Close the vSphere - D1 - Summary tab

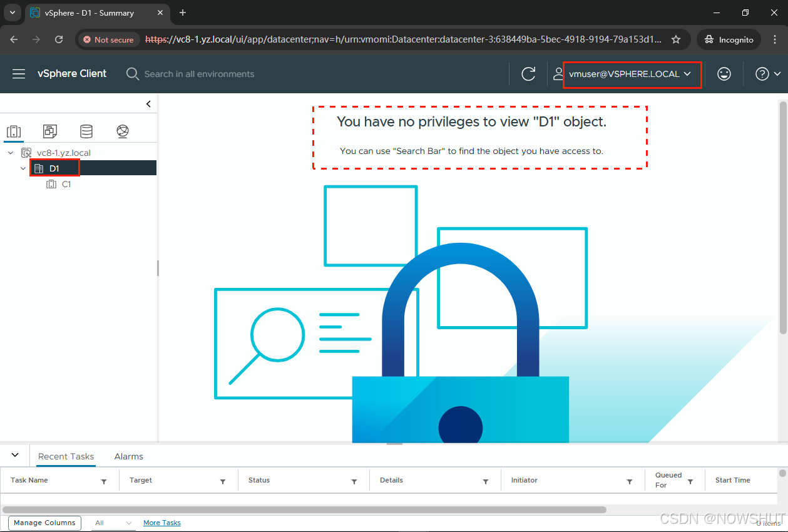pyautogui.click(x=159, y=13)
